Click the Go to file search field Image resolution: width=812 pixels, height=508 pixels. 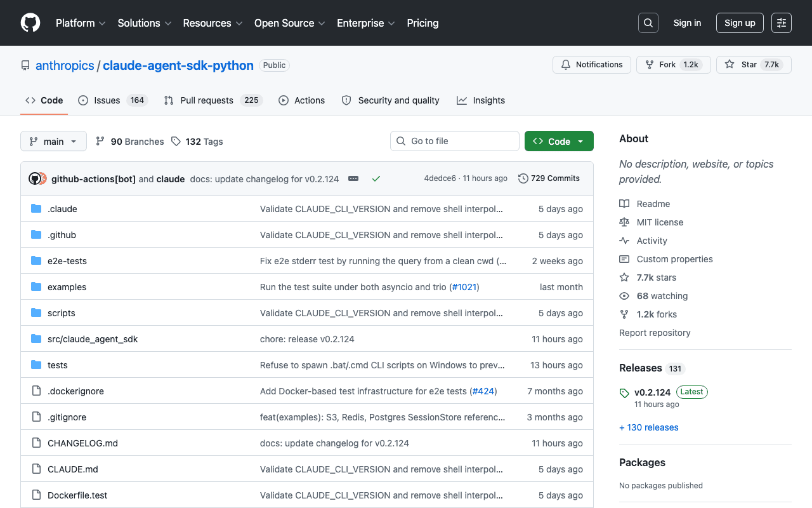455,141
